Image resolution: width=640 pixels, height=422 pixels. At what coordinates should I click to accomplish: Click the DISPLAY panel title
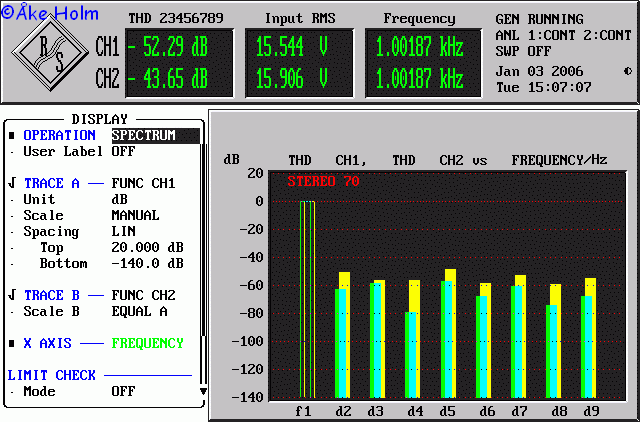point(100,119)
